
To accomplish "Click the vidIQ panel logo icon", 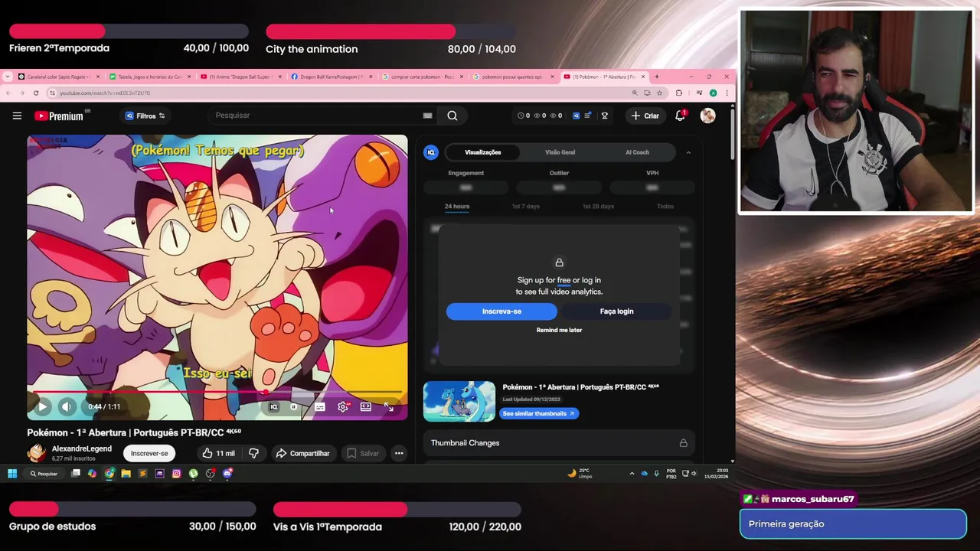I will tap(431, 152).
